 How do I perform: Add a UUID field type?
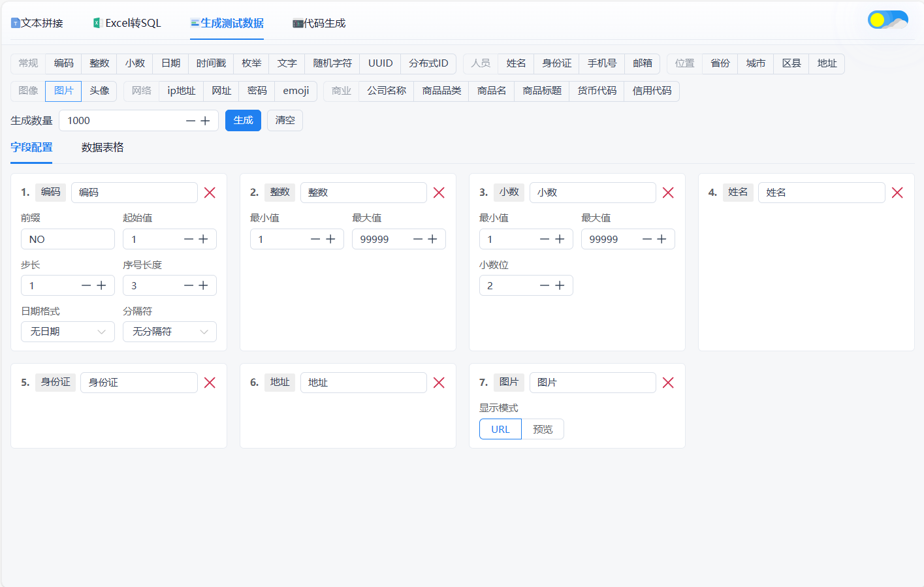381,63
